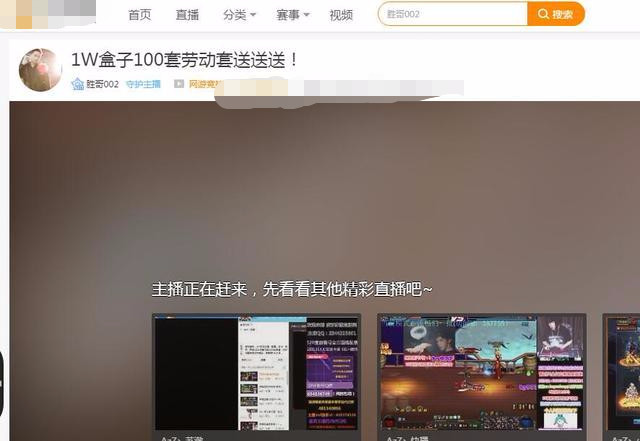Open the streamer's round avatar picture

click(40, 69)
